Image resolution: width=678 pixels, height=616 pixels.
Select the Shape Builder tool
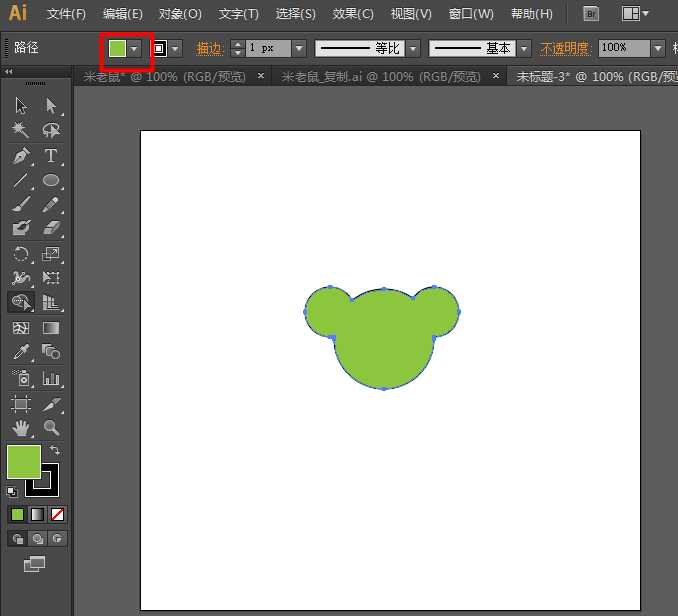(x=20, y=302)
